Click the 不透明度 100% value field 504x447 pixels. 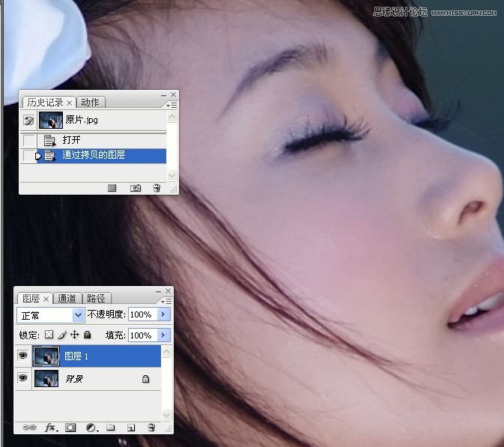click(143, 314)
